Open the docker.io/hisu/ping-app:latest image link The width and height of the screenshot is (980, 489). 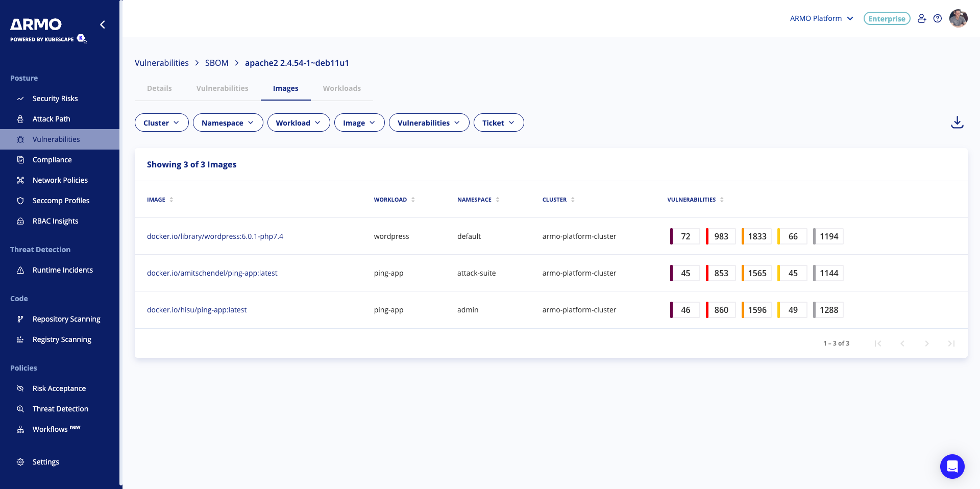(x=197, y=310)
